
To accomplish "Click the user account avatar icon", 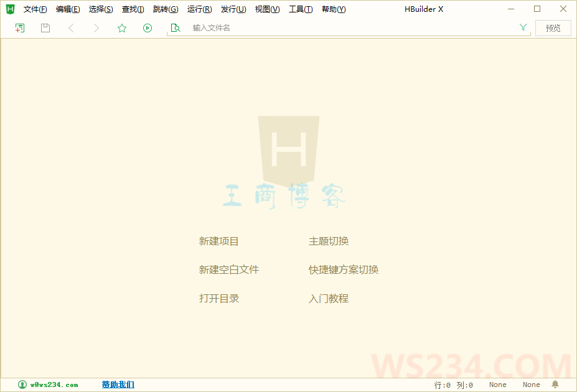I will coord(22,385).
